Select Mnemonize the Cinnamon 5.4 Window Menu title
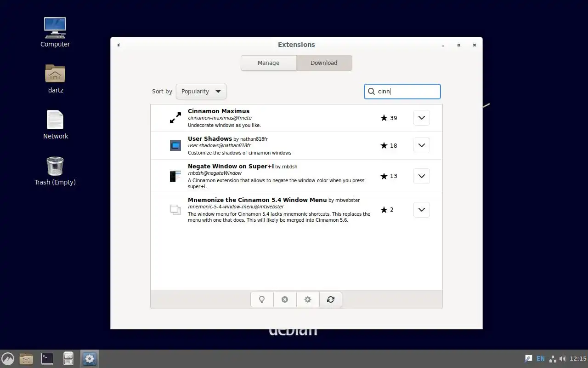Viewport: 588px width, 368px height. [x=257, y=200]
